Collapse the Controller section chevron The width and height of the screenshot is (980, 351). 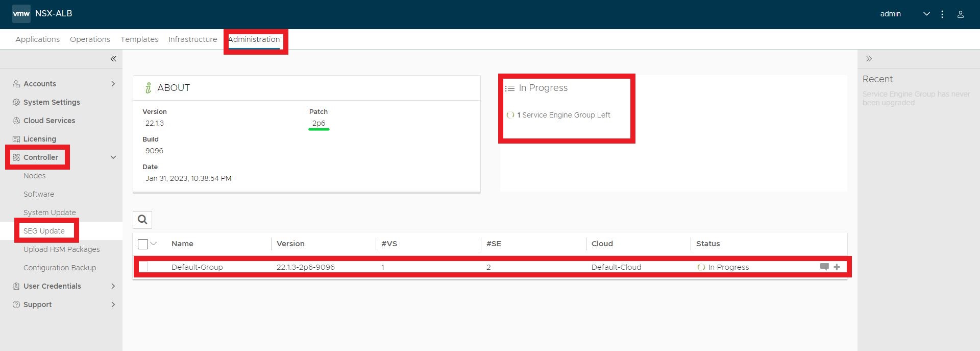(x=113, y=157)
